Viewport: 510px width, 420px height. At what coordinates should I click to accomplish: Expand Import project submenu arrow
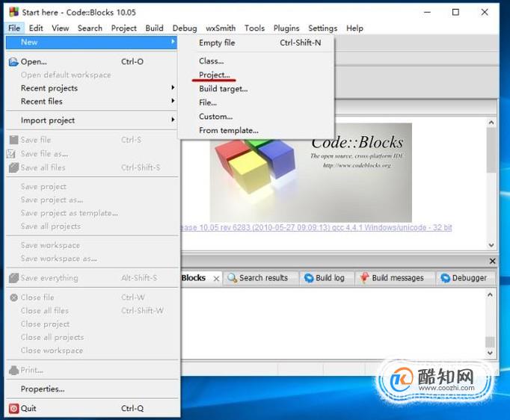pos(173,120)
